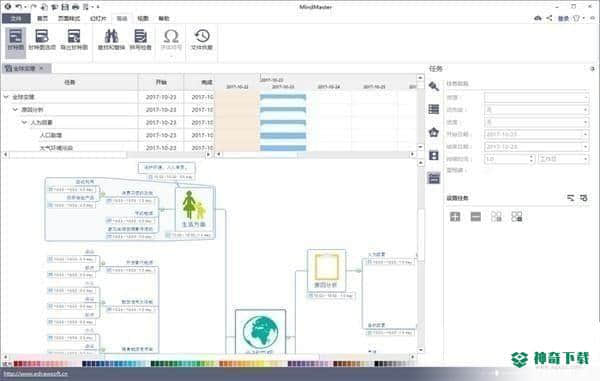Click the Export Gantt Chart icon
This screenshot has width=600, height=381.
tap(74, 40)
